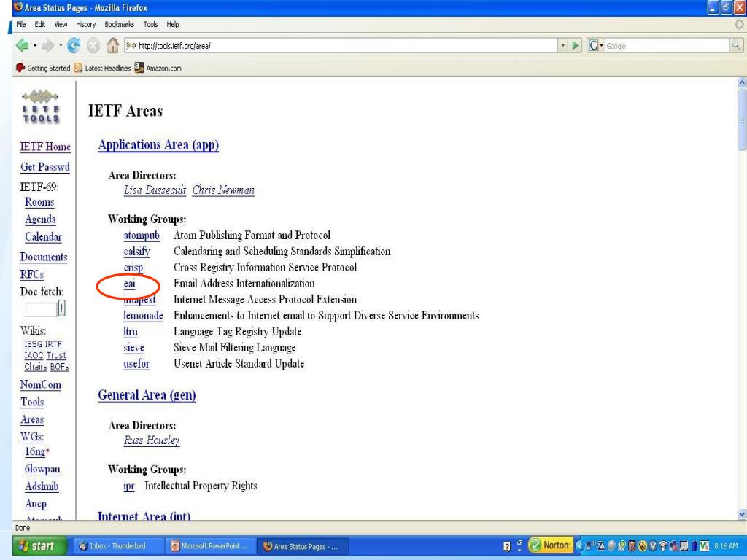Click the Getting Started bookmark

click(43, 68)
